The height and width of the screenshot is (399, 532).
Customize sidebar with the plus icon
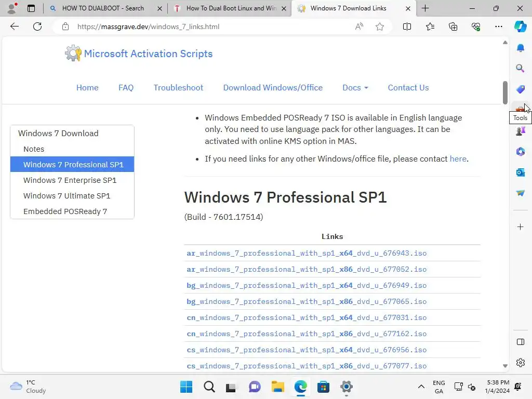point(520,227)
